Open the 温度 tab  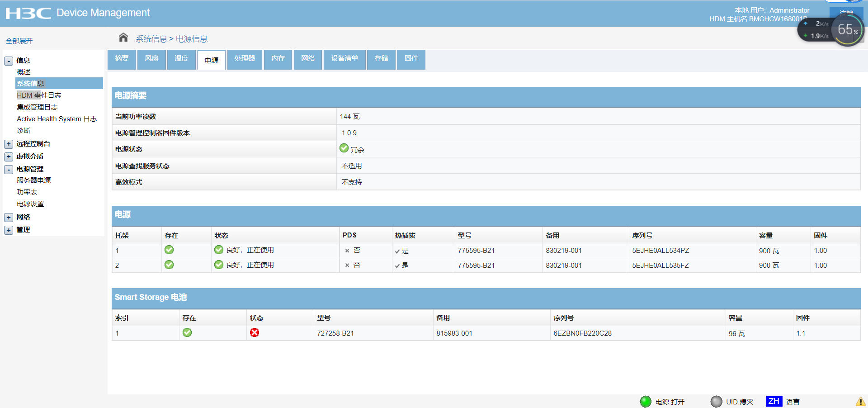pos(181,59)
